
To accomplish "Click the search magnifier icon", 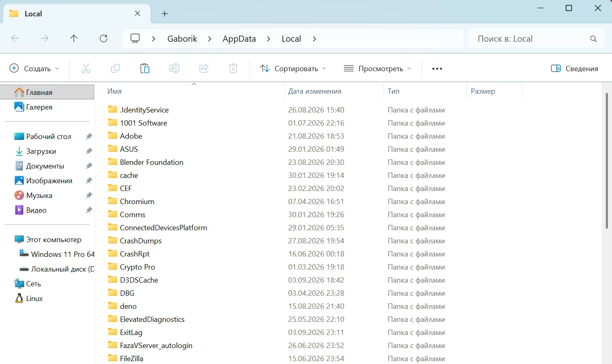I will (x=593, y=39).
